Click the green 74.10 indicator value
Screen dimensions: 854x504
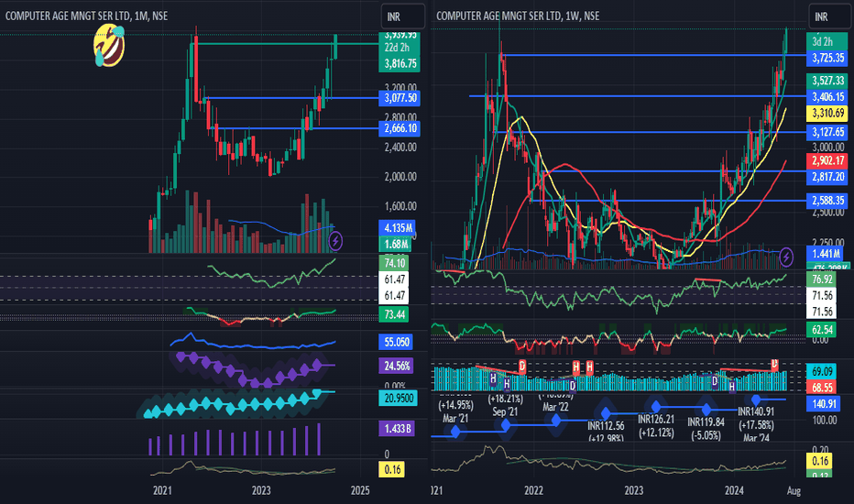coord(394,263)
